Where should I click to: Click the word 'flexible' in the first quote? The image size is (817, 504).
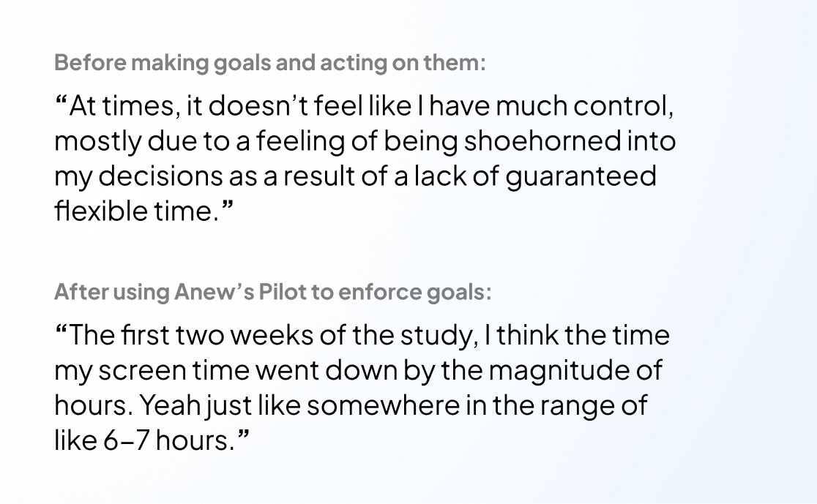[x=95, y=211]
